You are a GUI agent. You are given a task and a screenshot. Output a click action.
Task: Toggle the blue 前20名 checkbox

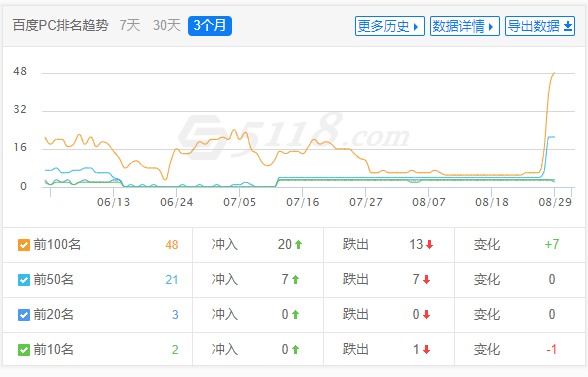coord(24,315)
